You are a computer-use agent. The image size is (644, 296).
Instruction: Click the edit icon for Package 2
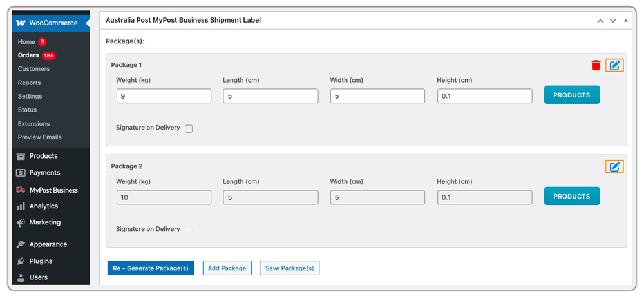(614, 166)
